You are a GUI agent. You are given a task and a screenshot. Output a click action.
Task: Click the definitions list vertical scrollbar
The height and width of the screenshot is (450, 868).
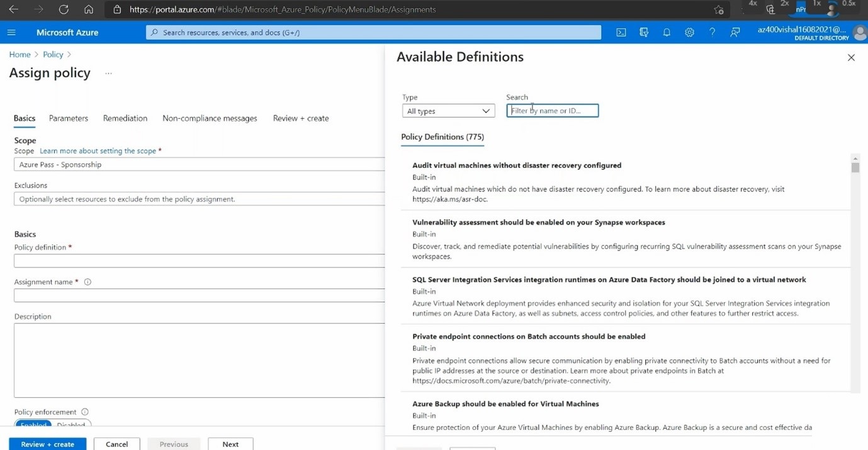pyautogui.click(x=855, y=252)
